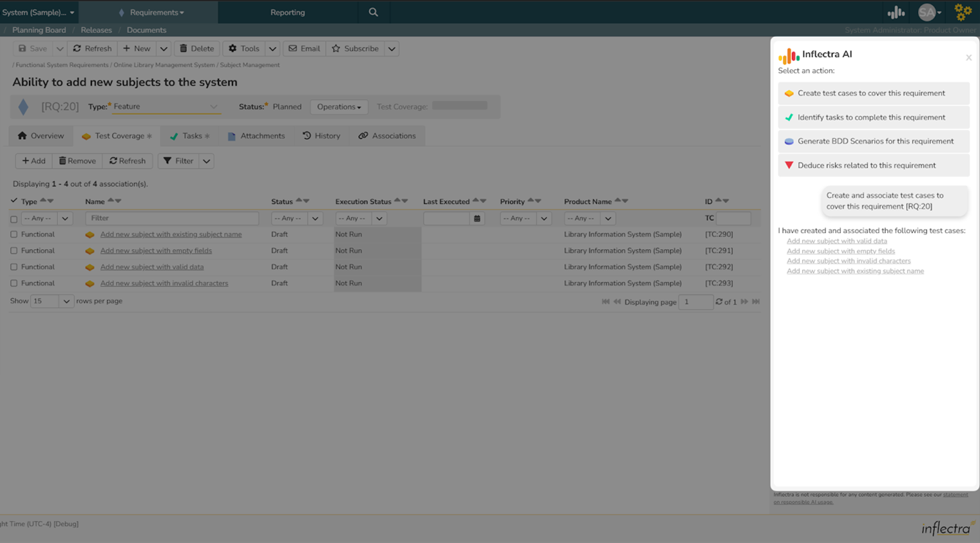Expand the Operations dropdown

(x=339, y=107)
